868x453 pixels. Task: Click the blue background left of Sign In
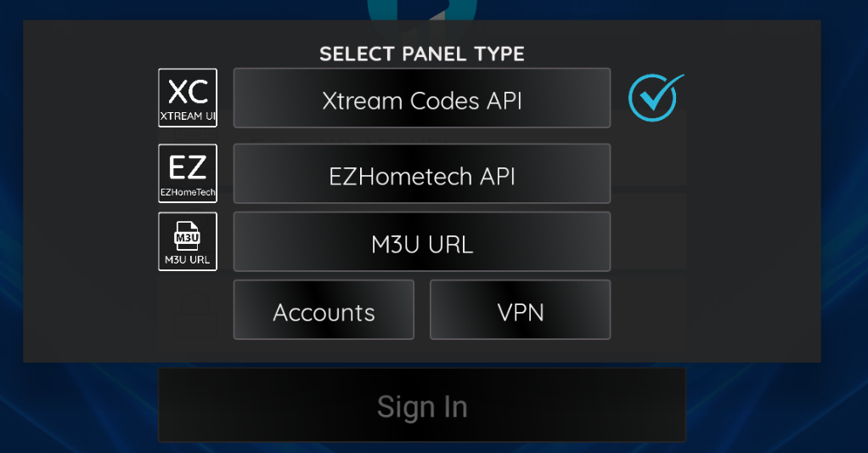76,408
